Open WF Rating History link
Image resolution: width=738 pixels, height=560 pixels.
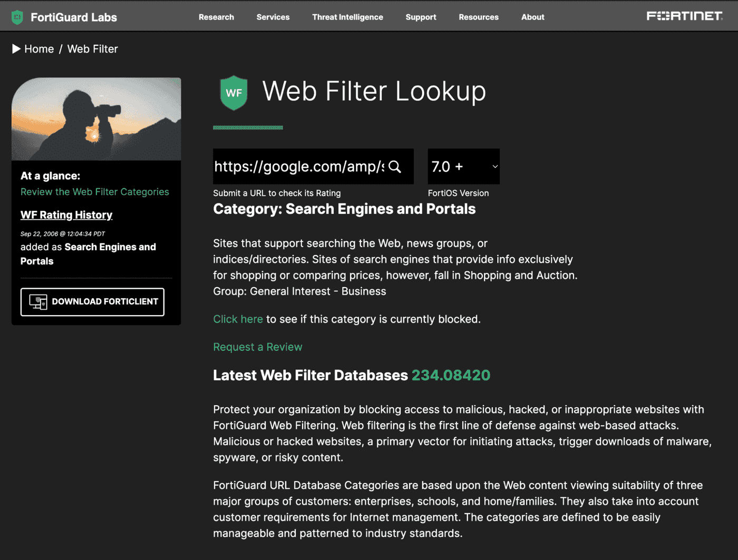(66, 215)
